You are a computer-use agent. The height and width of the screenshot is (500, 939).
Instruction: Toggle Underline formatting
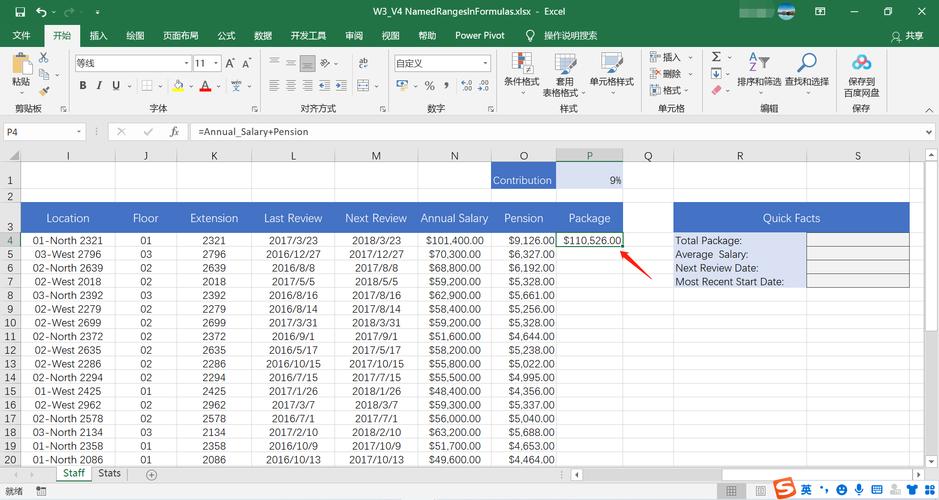coord(116,86)
